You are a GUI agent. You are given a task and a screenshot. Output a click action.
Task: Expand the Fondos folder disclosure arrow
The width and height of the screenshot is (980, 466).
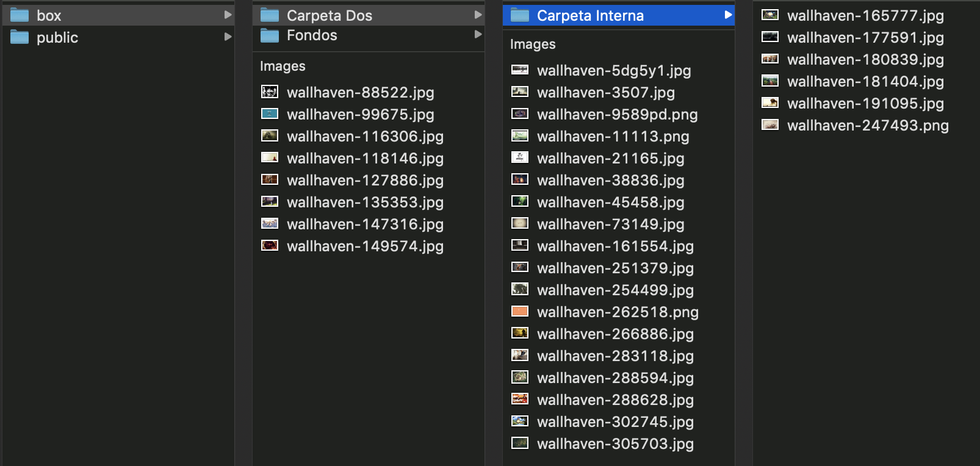[478, 35]
